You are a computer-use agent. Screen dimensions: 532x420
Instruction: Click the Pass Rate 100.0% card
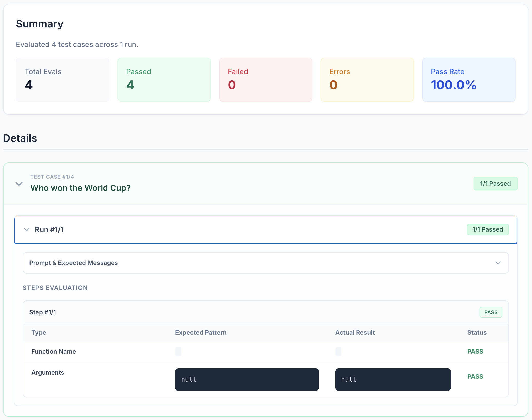469,80
